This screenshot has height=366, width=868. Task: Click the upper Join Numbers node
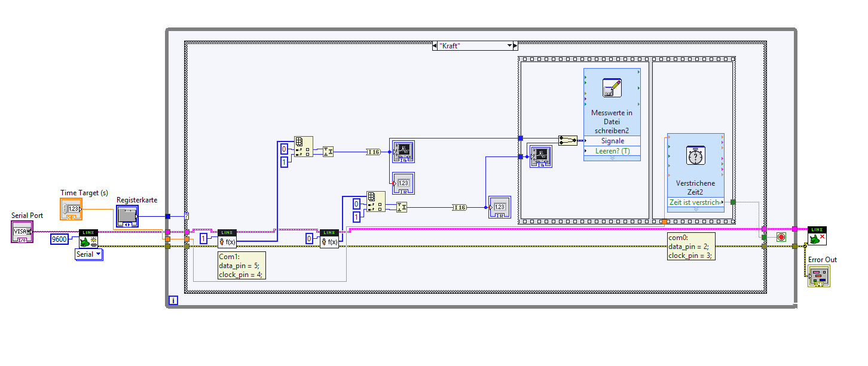point(328,152)
